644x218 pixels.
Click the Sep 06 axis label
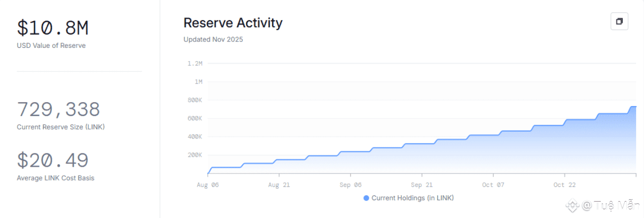[350, 185]
